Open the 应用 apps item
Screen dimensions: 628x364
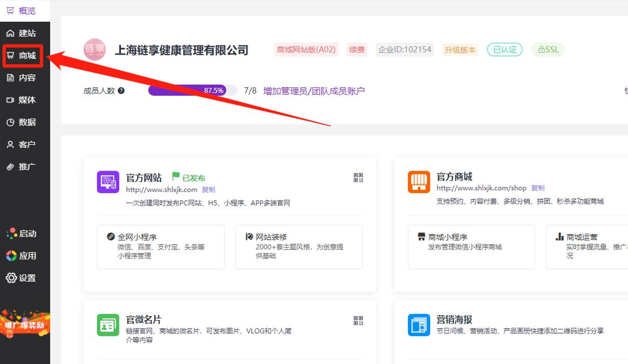22,256
